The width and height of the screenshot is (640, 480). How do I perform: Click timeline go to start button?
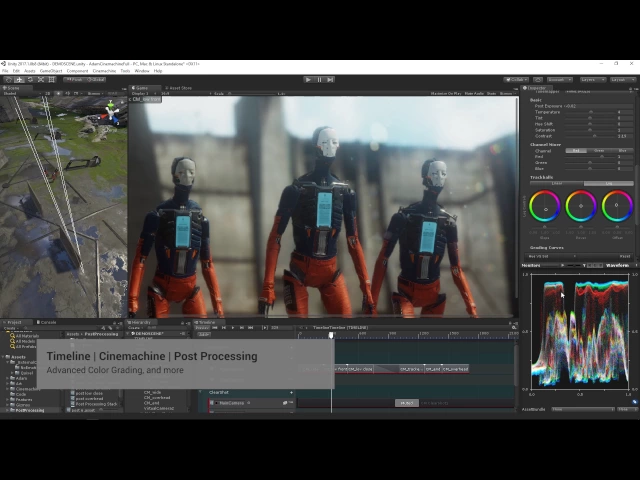point(215,328)
